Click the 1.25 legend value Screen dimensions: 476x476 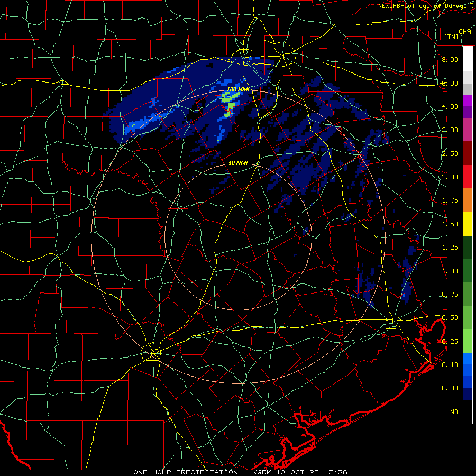tap(450, 248)
